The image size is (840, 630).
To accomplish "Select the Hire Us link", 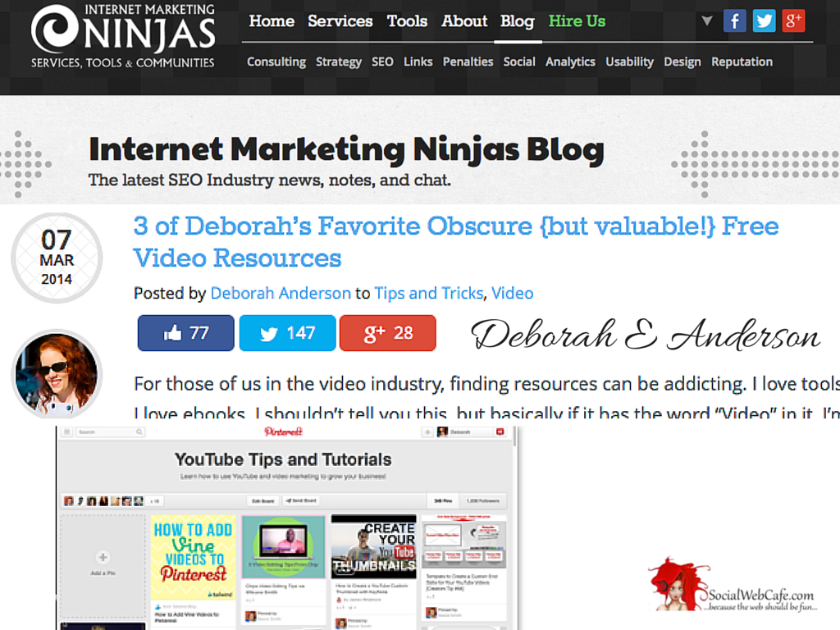I will (577, 21).
